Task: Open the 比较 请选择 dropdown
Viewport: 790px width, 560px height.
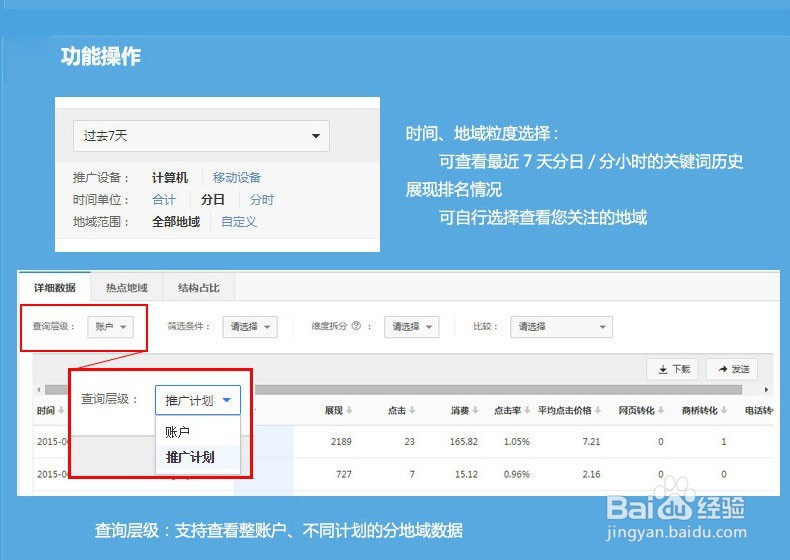Action: click(x=561, y=327)
